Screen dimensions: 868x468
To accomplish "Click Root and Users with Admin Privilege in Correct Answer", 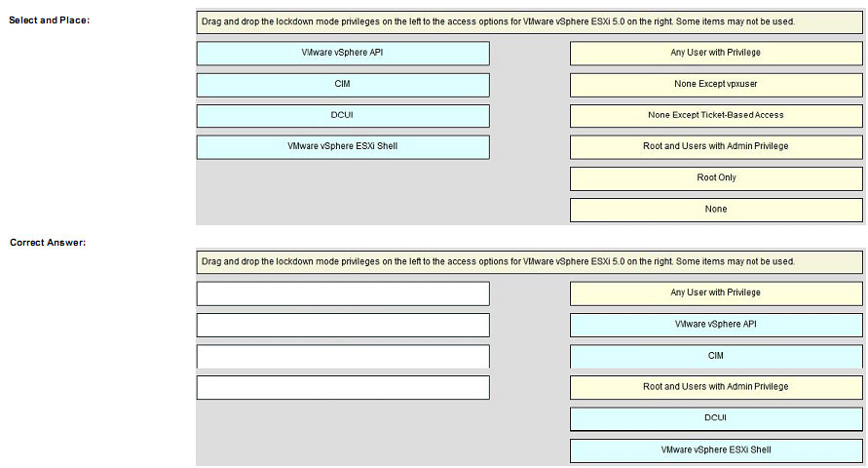I will pyautogui.click(x=716, y=387).
